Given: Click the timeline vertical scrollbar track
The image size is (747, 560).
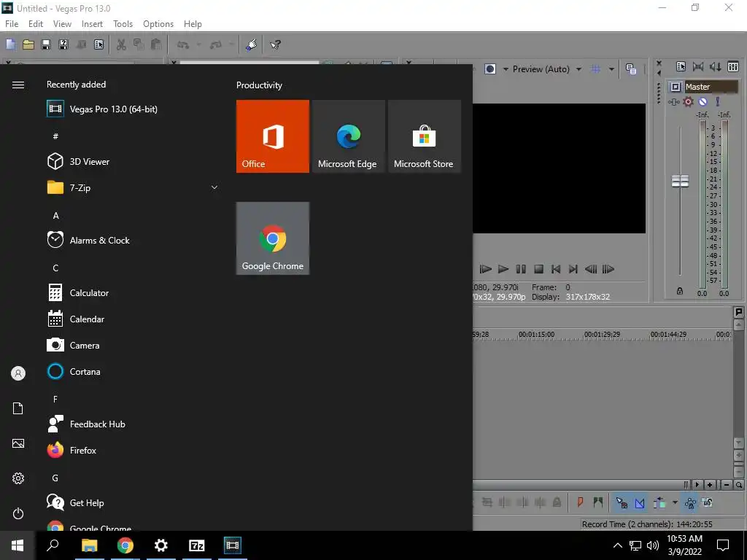Looking at the screenshot, I should pos(738,384).
